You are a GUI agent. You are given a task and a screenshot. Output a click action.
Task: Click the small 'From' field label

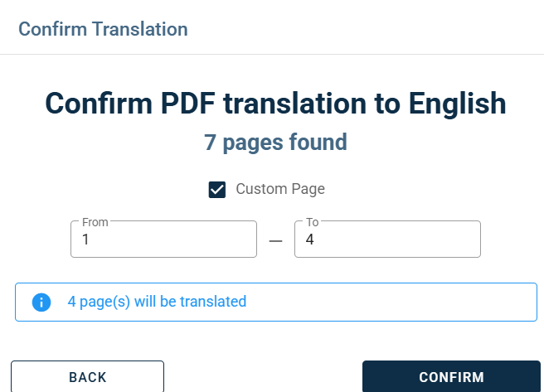coord(95,222)
